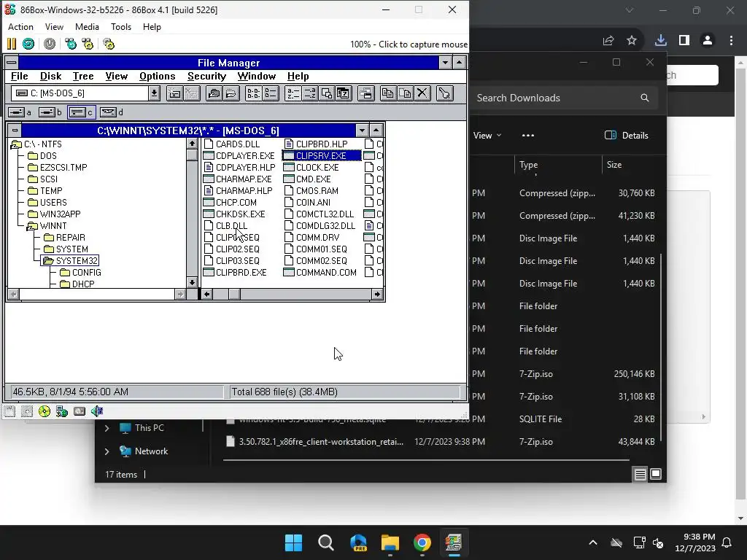The height and width of the screenshot is (560, 747).
Task: Open File Manager control menu box
Action: tap(12, 63)
